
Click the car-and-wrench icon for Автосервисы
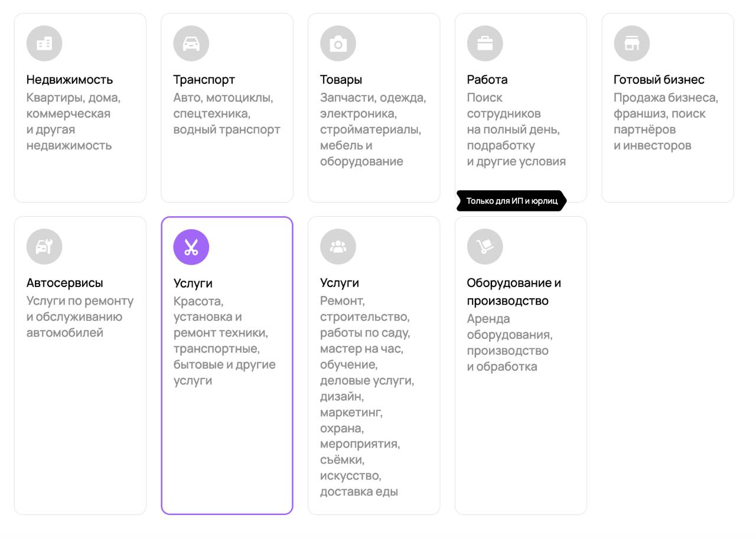point(44,247)
